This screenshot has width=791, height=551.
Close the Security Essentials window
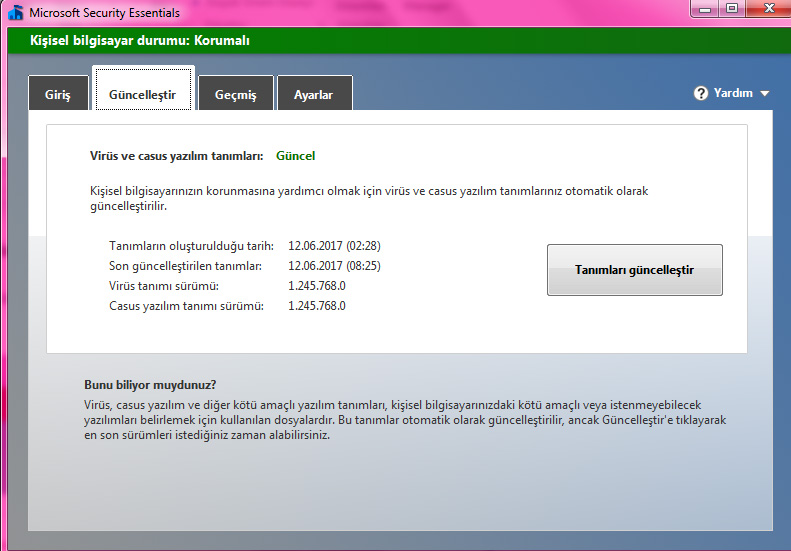coord(768,9)
